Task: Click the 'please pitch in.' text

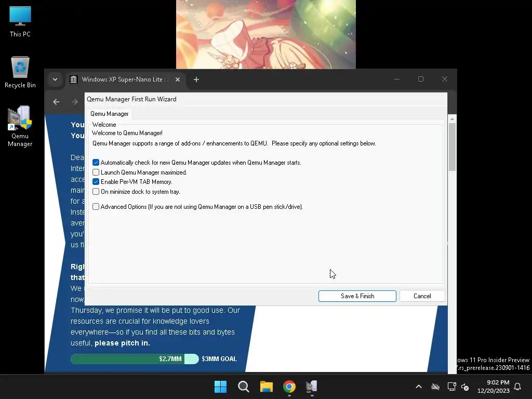Action: 122,343
